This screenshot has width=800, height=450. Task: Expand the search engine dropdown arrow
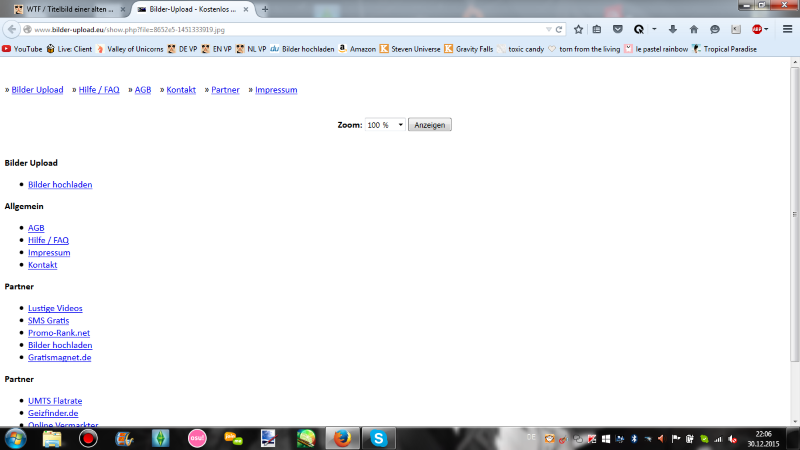coord(653,29)
